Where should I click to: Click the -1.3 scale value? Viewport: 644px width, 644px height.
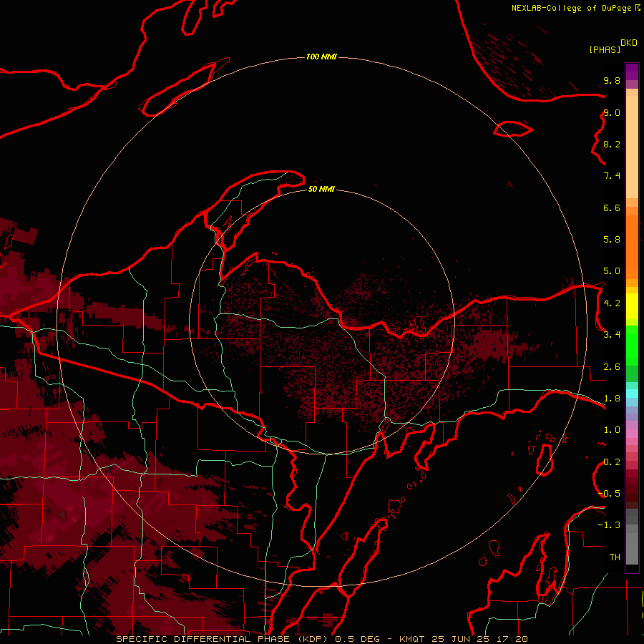(609, 525)
